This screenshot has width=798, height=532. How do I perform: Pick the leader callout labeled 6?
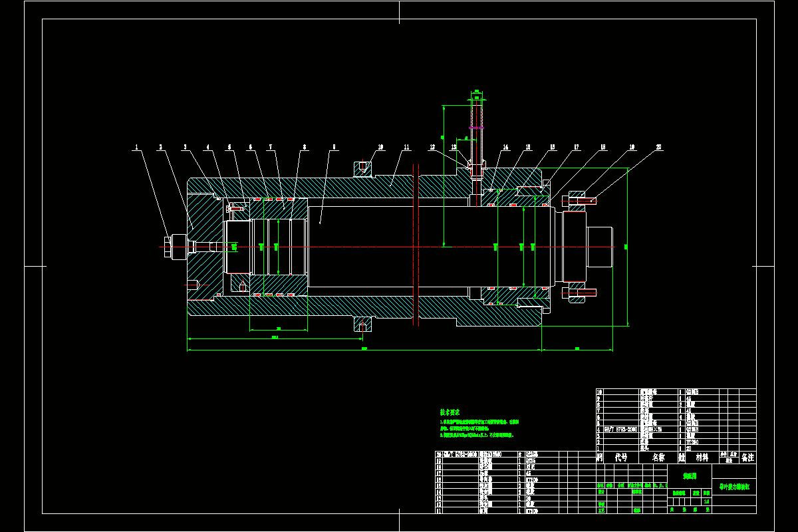[251, 146]
